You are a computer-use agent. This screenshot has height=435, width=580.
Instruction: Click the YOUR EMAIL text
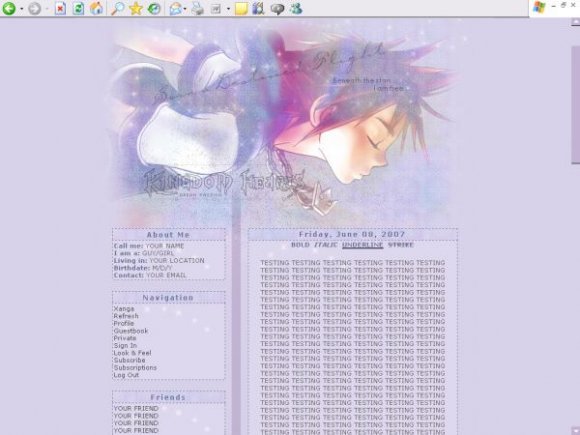tap(166, 275)
